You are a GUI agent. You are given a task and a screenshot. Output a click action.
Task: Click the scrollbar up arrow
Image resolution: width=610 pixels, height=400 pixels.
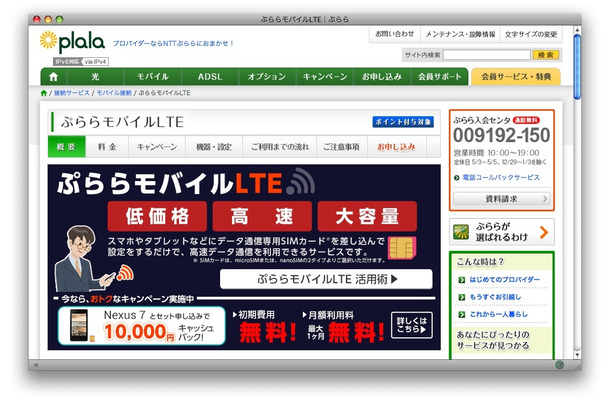(577, 30)
